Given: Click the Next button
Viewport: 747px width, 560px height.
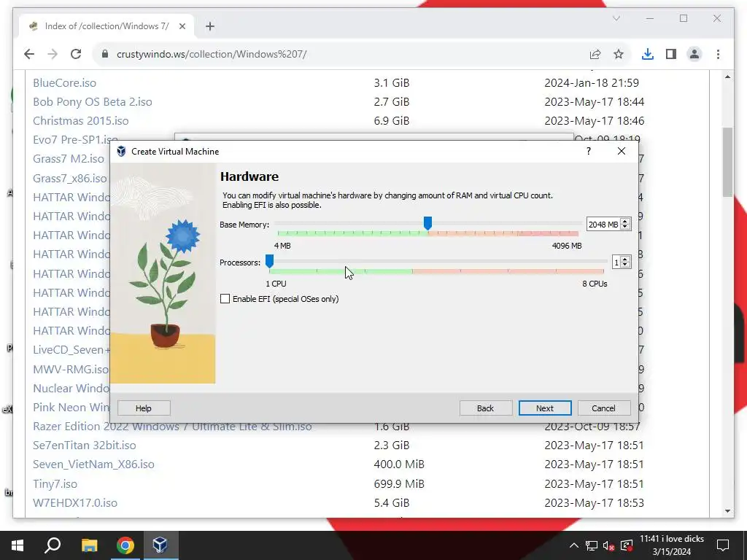Looking at the screenshot, I should 544,408.
